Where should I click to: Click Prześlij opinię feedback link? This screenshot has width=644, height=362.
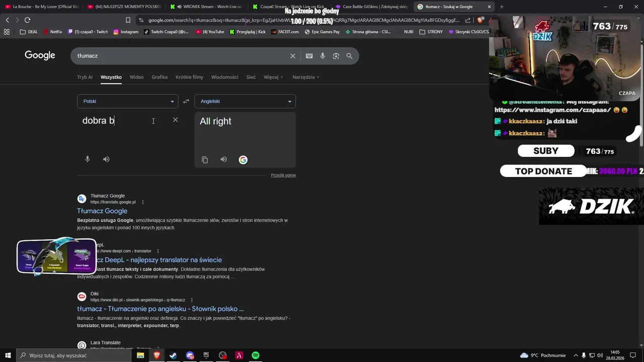click(x=283, y=175)
